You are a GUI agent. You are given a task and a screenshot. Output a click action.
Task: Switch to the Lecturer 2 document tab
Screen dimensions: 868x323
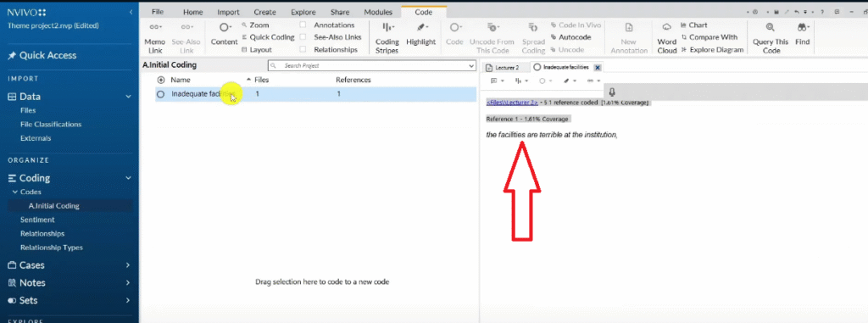tap(503, 67)
